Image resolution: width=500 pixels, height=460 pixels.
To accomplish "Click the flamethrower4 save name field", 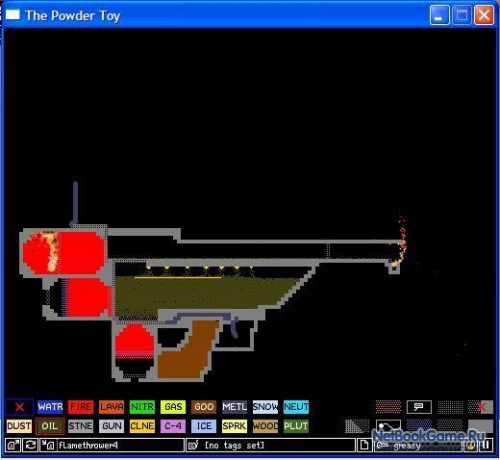I will coord(120,445).
